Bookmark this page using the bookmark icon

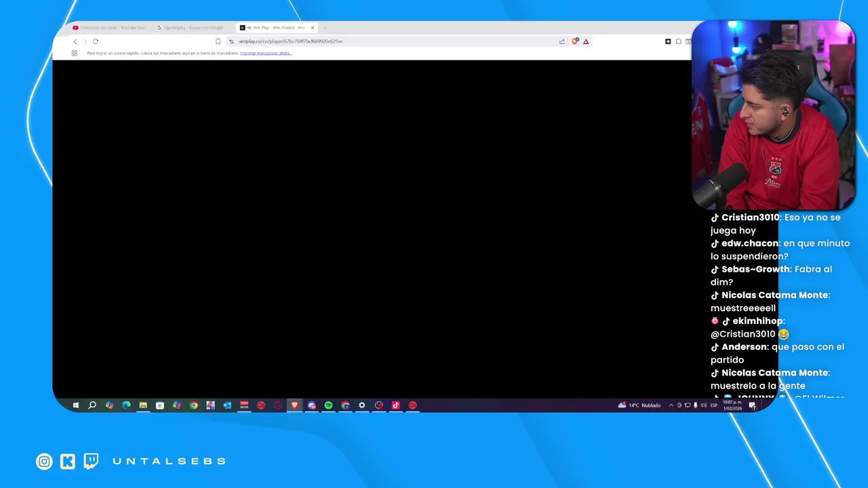218,41
